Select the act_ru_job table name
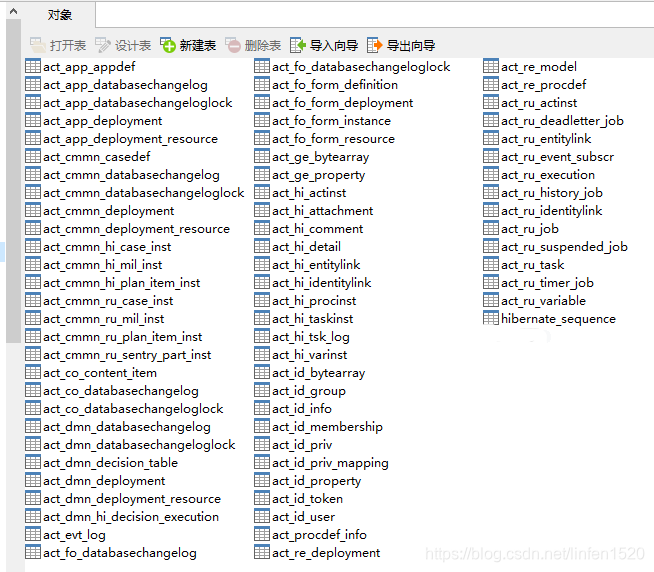The height and width of the screenshot is (572, 654). click(x=530, y=229)
